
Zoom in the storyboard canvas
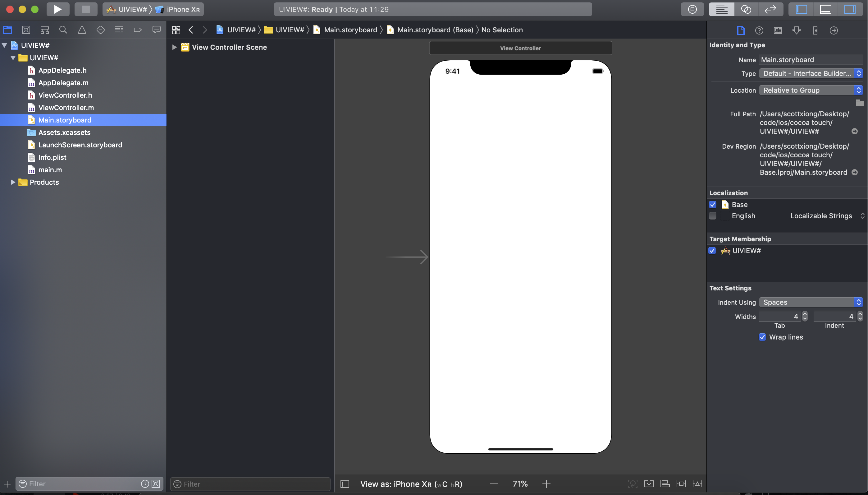click(546, 484)
